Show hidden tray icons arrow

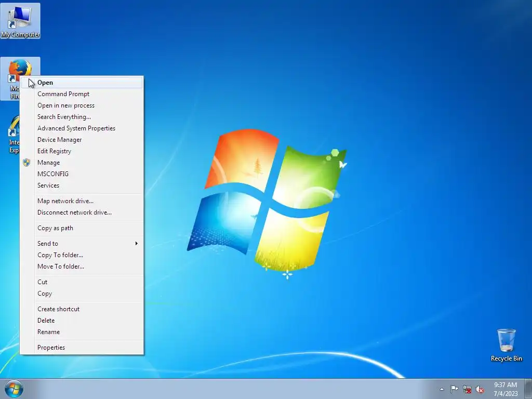tap(442, 389)
